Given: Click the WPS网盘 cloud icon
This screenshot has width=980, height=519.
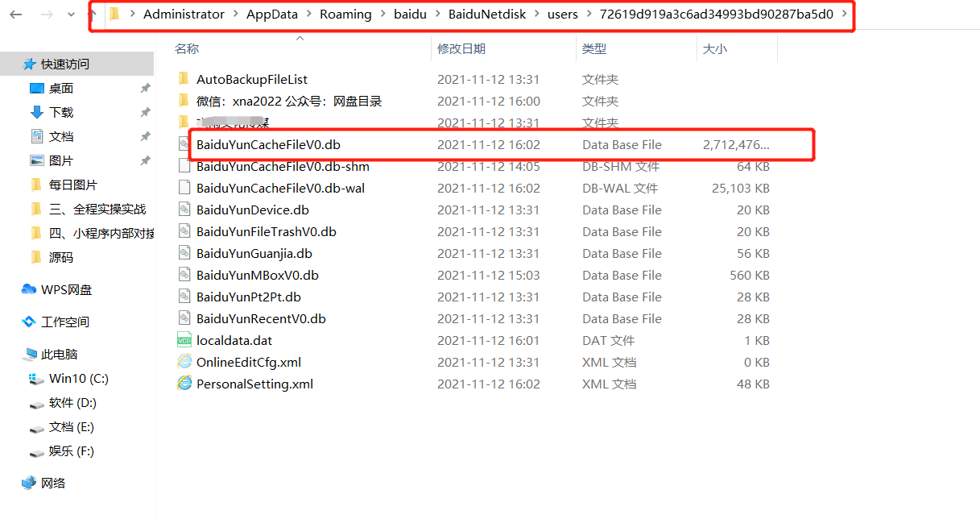Looking at the screenshot, I should point(29,289).
